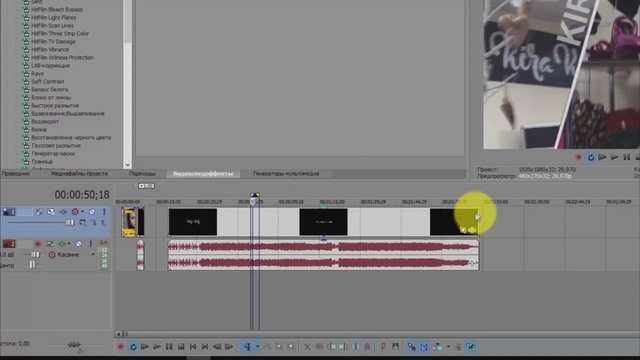Click the Split icon in the toolbar
The width and height of the screenshot is (640, 360).
(356, 347)
